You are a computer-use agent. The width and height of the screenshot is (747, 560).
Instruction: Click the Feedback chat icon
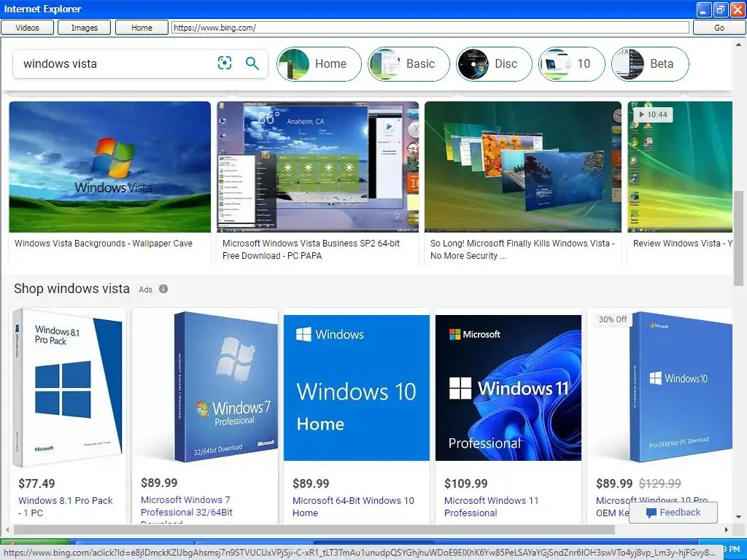point(651,513)
